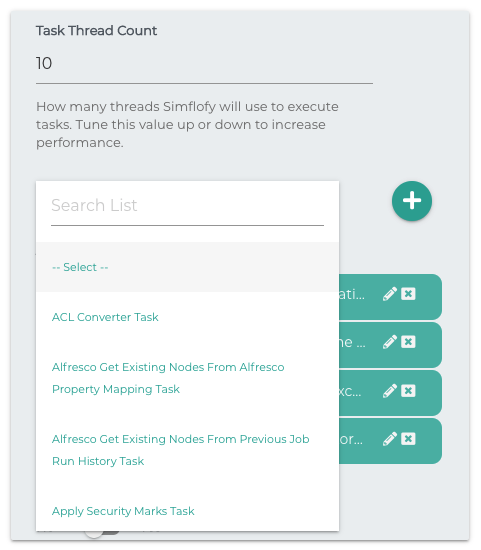Remove the first task ending in 'ati...'
The image size is (481, 550).
pyautogui.click(x=408, y=294)
